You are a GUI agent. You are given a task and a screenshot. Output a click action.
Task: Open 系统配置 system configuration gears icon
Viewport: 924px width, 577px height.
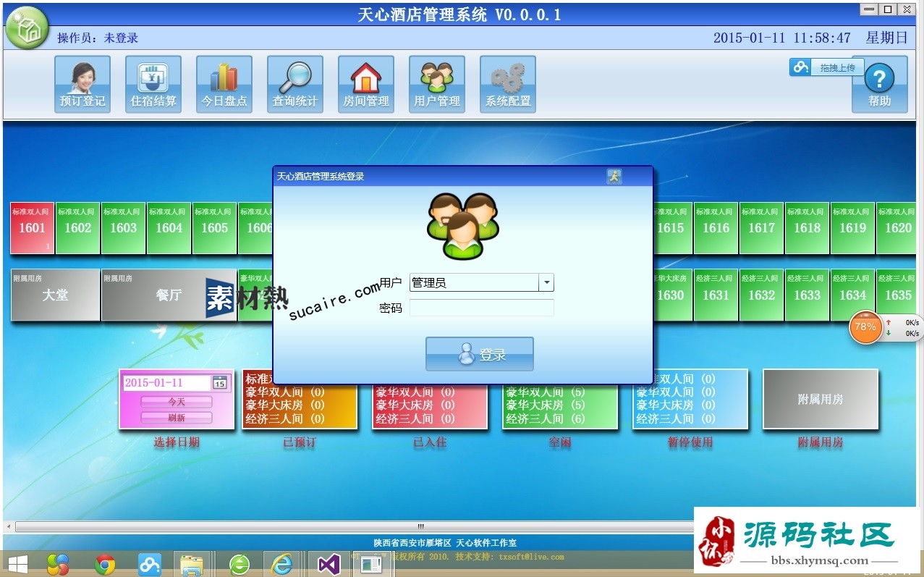click(508, 85)
